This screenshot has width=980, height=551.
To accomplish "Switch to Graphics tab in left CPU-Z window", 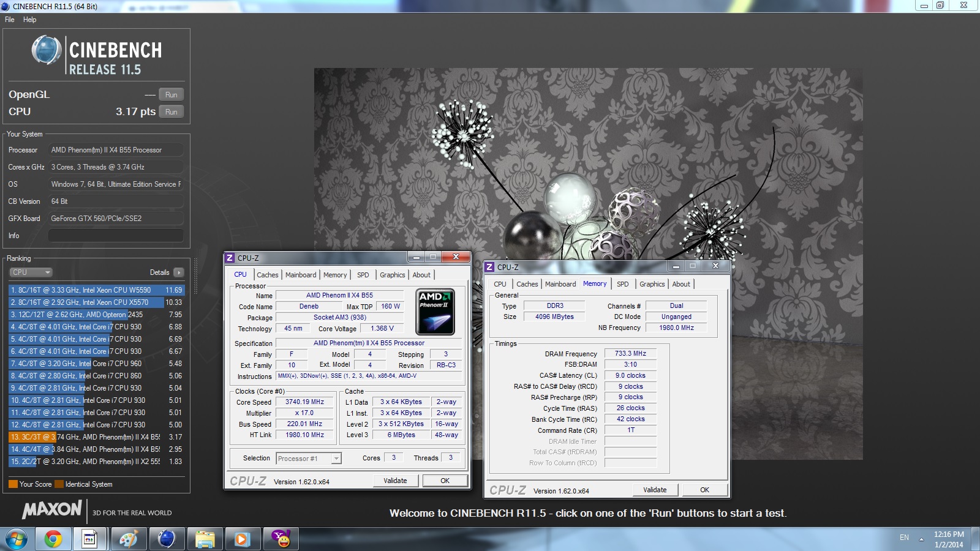I will point(393,275).
